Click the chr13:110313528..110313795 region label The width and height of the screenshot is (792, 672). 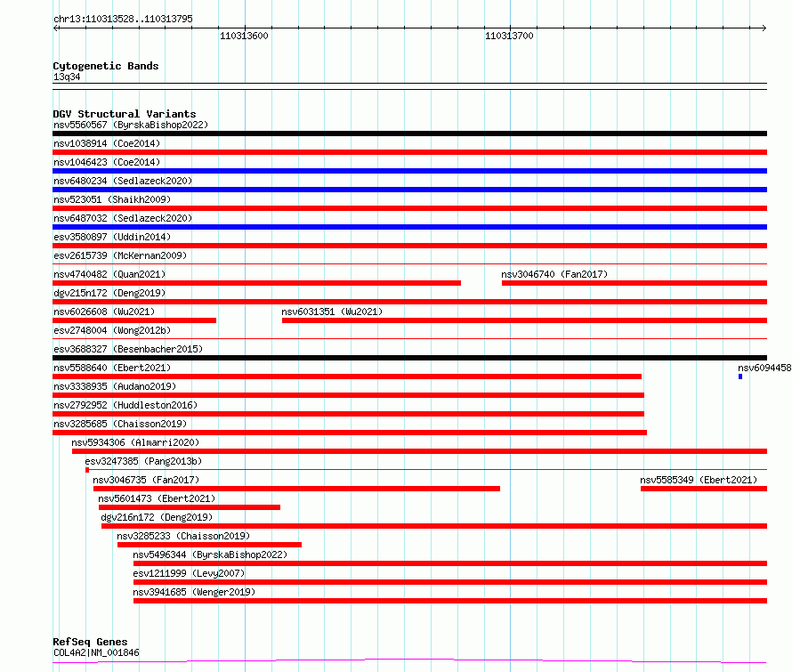123,19
